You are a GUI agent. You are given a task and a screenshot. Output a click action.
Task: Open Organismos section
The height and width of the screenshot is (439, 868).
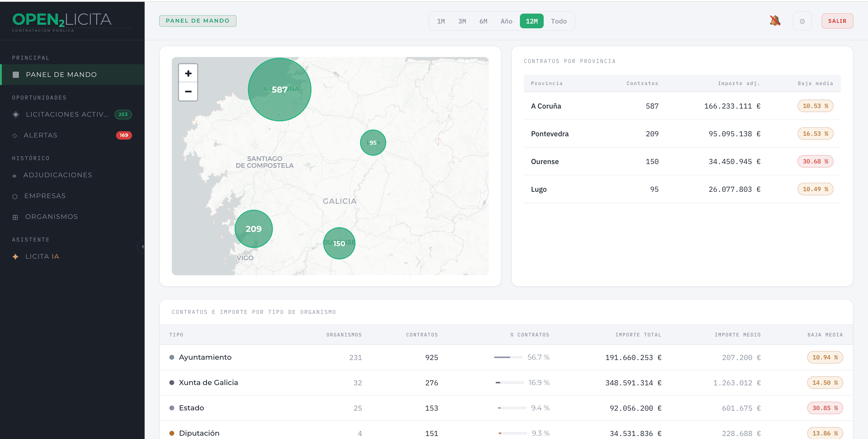[72, 217]
